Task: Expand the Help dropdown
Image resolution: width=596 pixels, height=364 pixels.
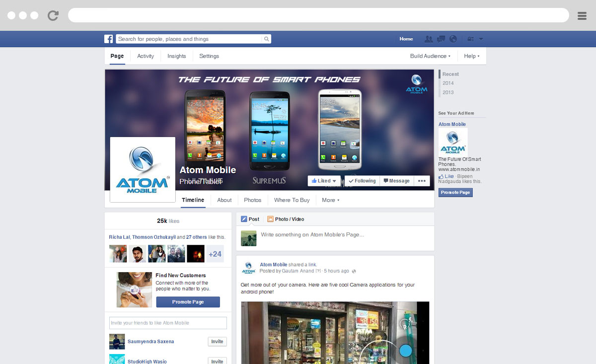Action: [x=471, y=56]
